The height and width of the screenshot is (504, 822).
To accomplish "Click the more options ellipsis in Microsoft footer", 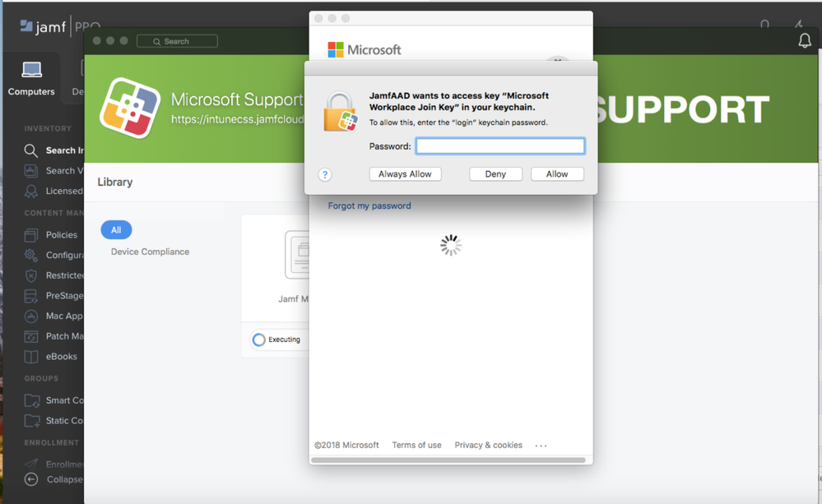I will (x=541, y=446).
